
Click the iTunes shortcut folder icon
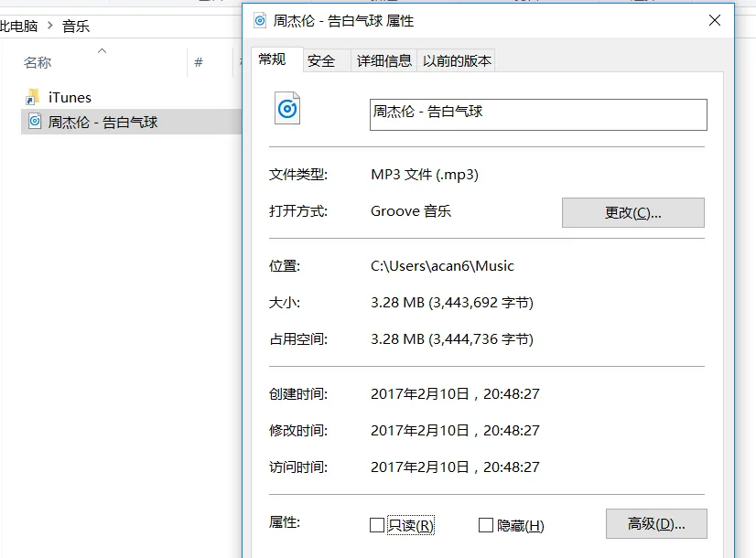(x=33, y=97)
